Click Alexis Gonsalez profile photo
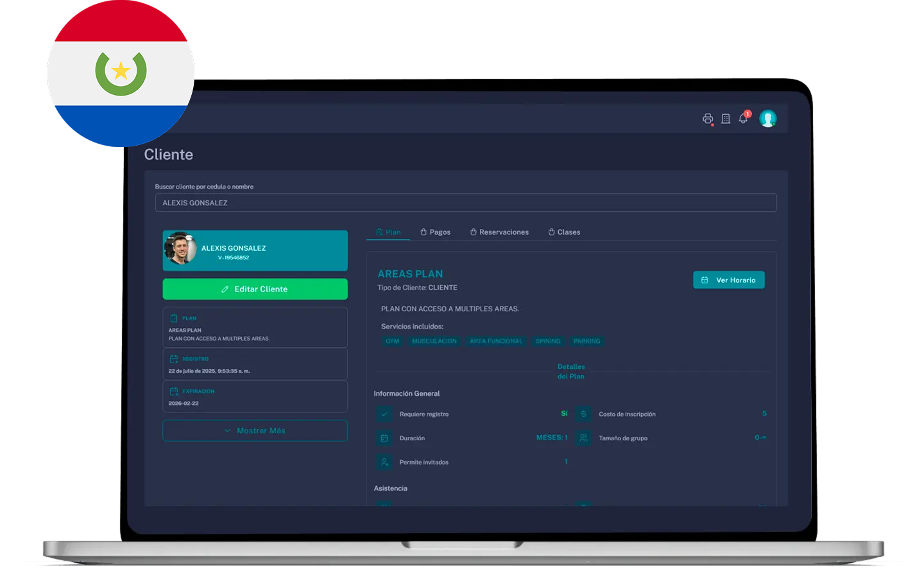Screen dimensions: 924x573 [x=180, y=249]
